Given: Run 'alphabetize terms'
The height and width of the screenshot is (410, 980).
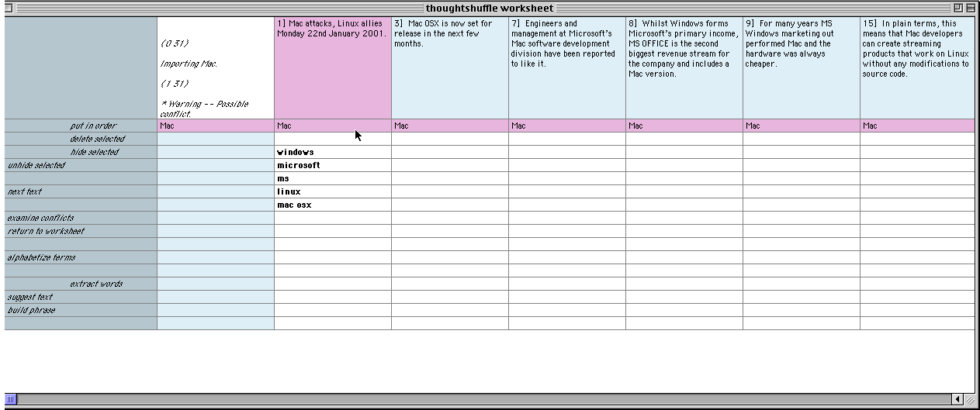Looking at the screenshot, I should point(41,257).
